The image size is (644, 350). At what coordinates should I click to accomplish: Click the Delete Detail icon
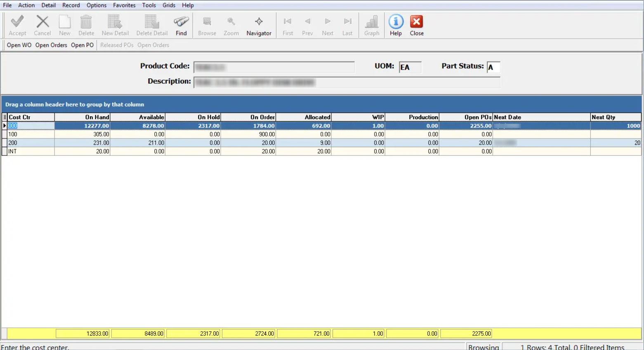pos(152,22)
